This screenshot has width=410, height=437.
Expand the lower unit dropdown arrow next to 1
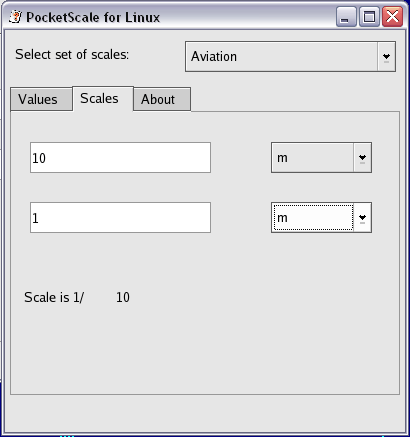pyautogui.click(x=362, y=217)
